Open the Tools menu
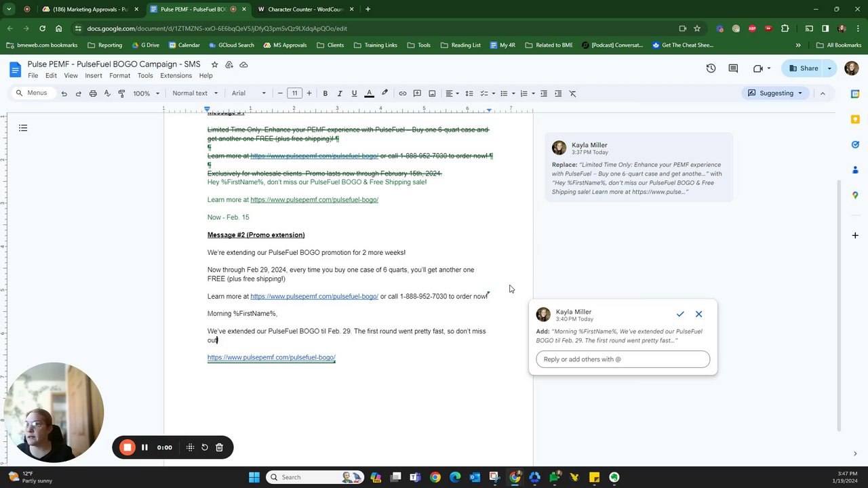Image resolution: width=868 pixels, height=488 pixels. [145, 75]
